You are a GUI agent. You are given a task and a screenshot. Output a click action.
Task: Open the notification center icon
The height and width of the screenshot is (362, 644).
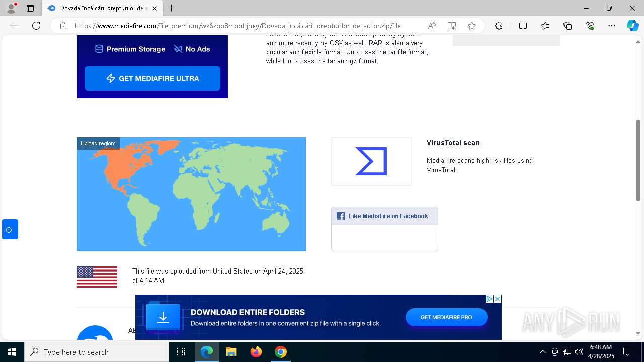627,352
